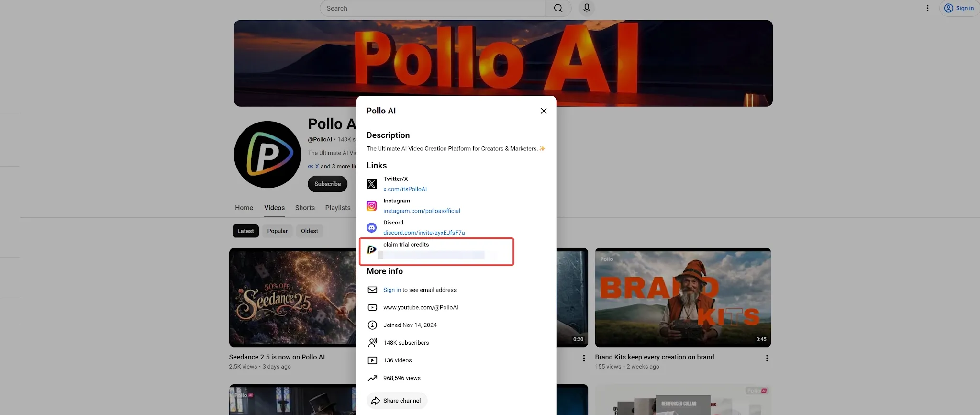The width and height of the screenshot is (980, 415).
Task: Click the envelope email icon
Action: click(372, 290)
